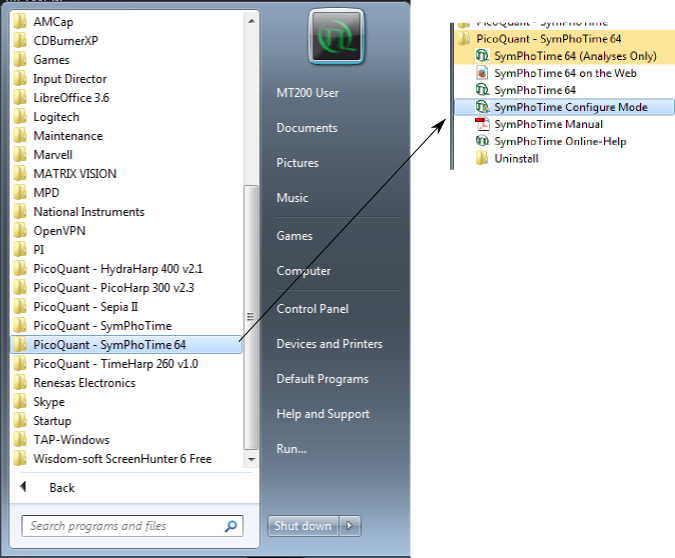Open the SymPhoTime Manual PDF icon
Viewport: 675px width, 558px height.
pos(482,124)
